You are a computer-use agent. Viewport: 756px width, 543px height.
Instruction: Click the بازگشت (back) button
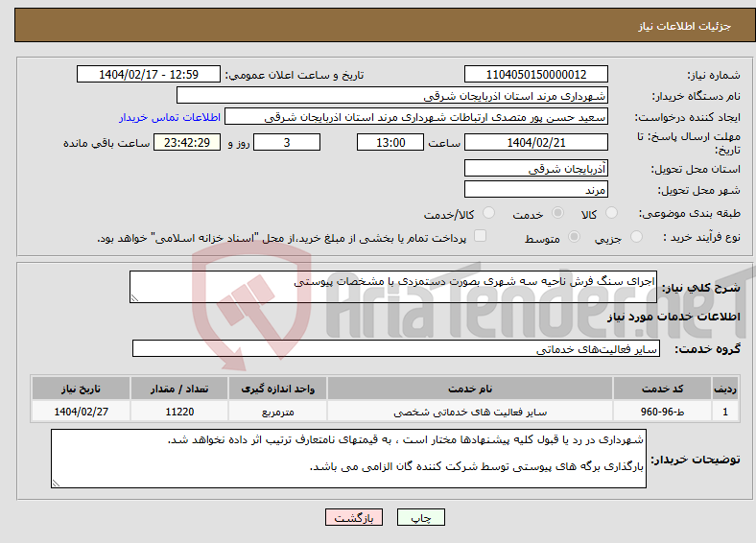pos(353,517)
